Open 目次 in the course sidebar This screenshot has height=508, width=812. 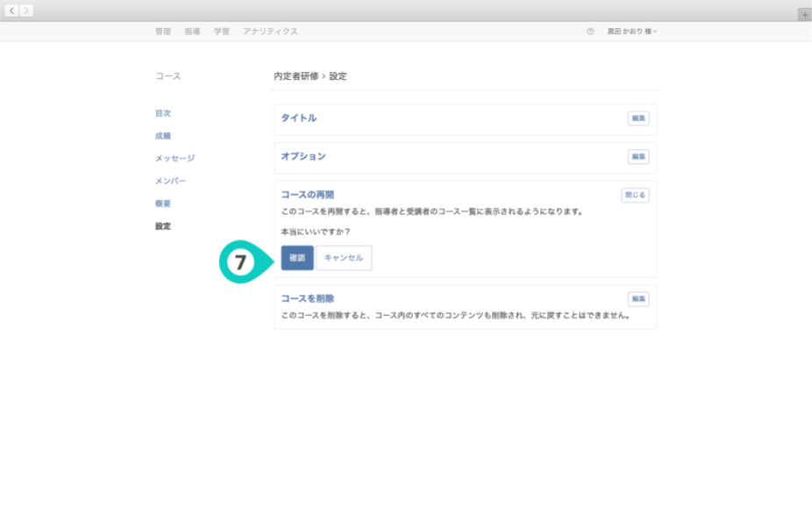click(163, 113)
